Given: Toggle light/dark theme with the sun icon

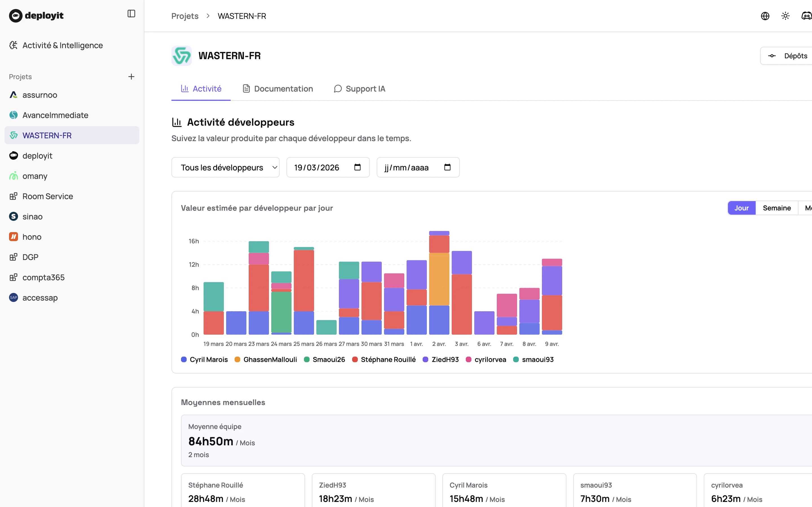Looking at the screenshot, I should 785,16.
